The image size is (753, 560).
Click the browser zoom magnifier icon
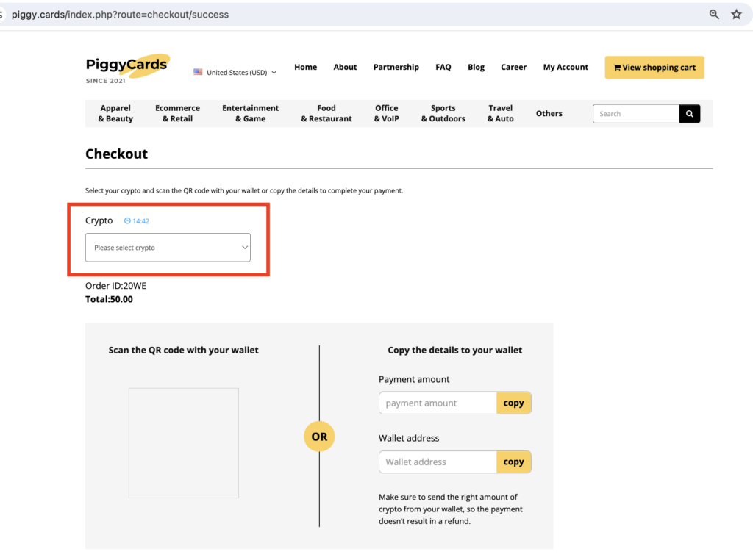[x=714, y=15]
